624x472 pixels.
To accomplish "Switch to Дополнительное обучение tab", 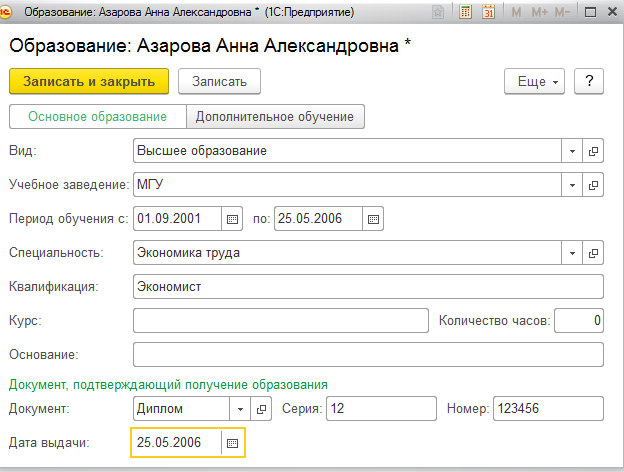I will [275, 117].
